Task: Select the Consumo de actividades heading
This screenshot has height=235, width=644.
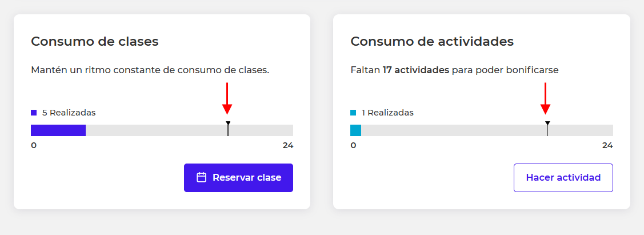Action: (432, 42)
